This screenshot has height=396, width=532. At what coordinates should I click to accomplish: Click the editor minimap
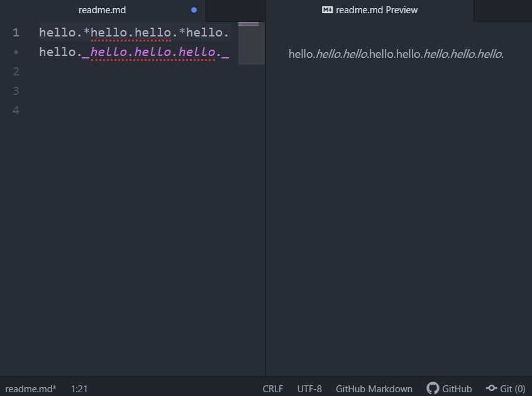coord(251,43)
